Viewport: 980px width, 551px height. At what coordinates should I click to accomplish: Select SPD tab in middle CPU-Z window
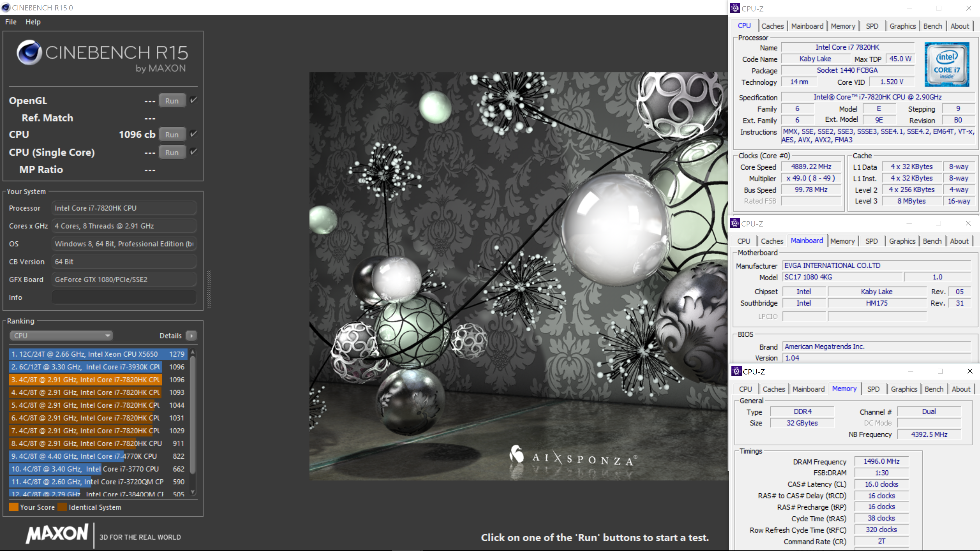(871, 241)
